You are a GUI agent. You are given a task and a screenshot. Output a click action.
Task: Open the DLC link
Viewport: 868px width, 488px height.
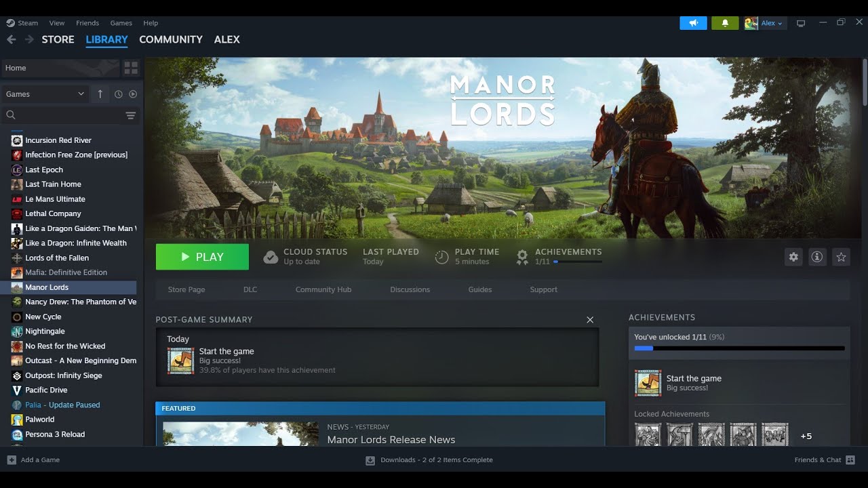tap(250, 289)
